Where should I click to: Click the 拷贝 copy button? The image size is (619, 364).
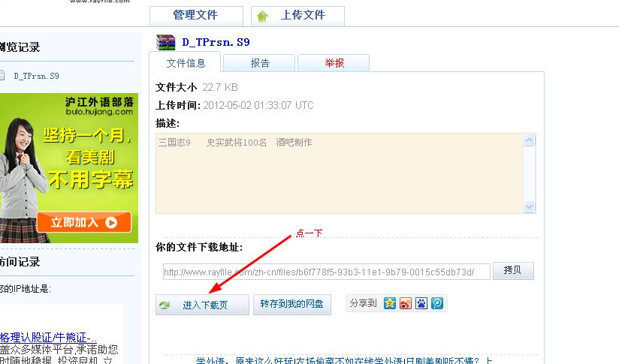pos(513,270)
